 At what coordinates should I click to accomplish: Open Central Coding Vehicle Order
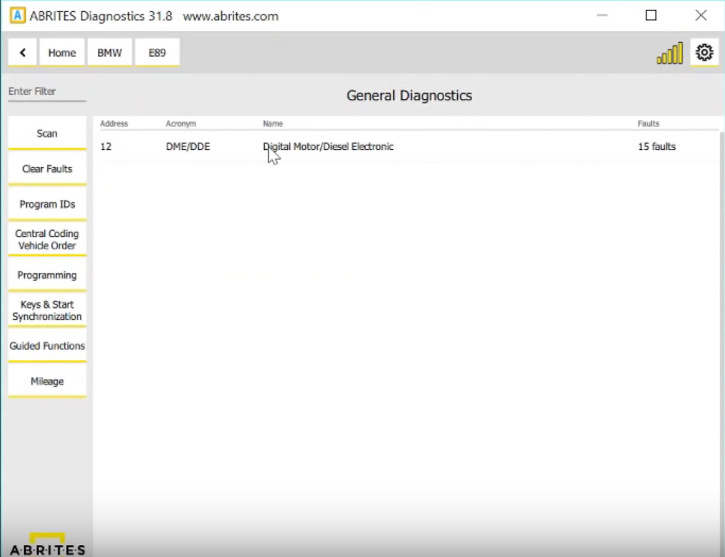click(47, 239)
